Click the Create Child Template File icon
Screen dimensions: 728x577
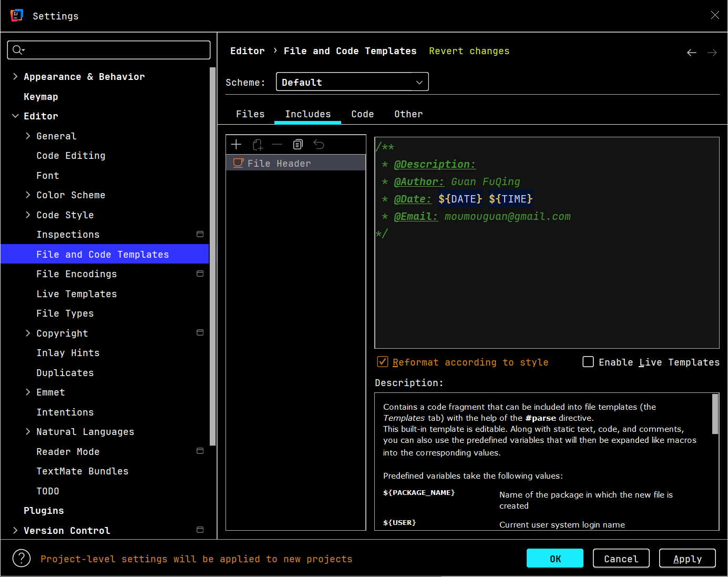[x=258, y=145]
